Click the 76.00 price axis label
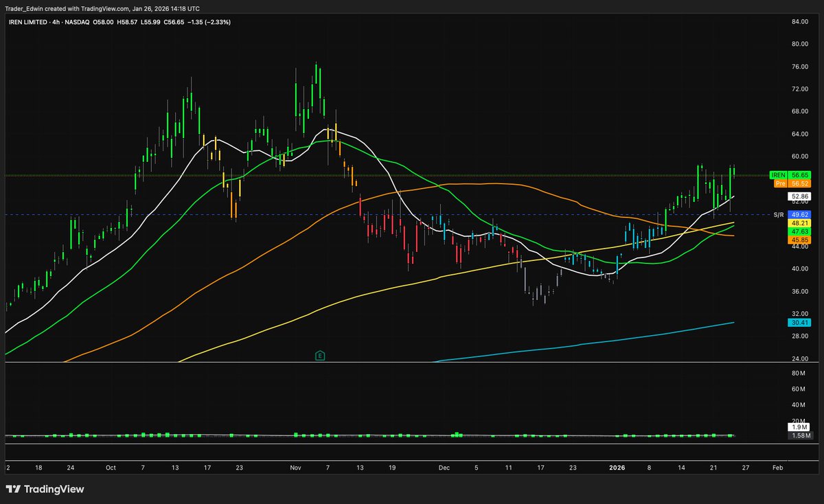Viewport: 824px width, 504px height. coord(800,67)
